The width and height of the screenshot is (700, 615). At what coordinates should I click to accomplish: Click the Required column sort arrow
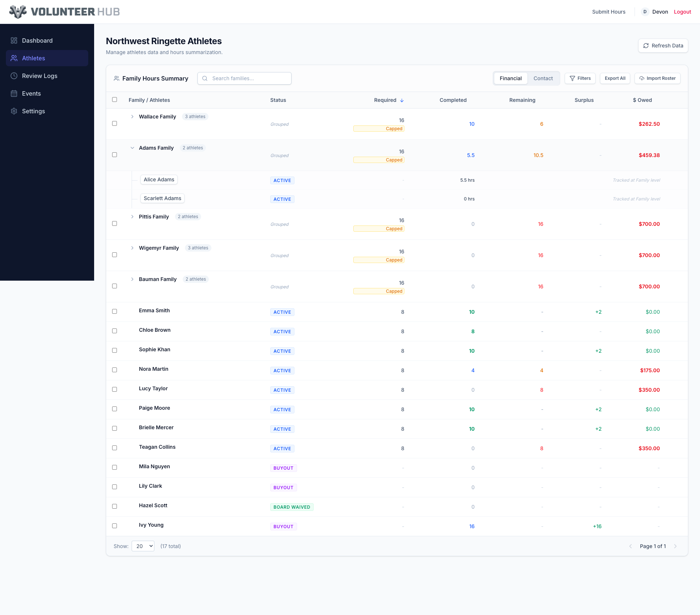click(402, 100)
